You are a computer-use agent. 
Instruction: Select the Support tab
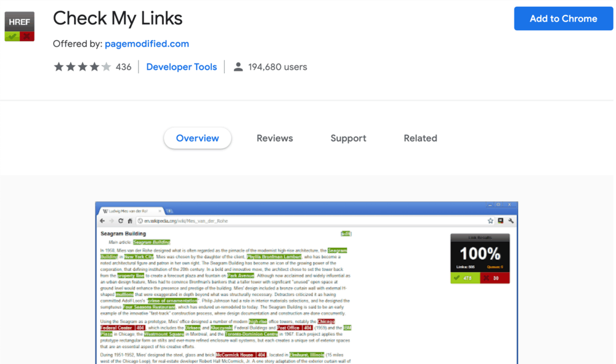tap(348, 138)
